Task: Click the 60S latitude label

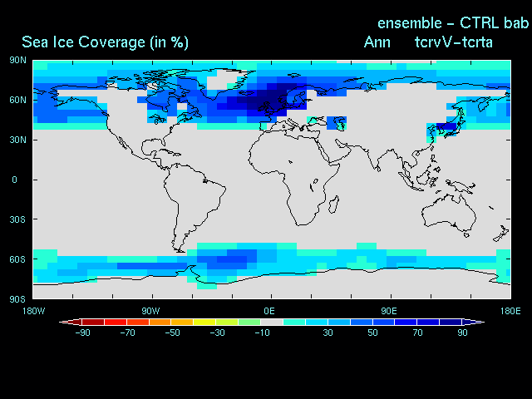Action: [x=17, y=259]
